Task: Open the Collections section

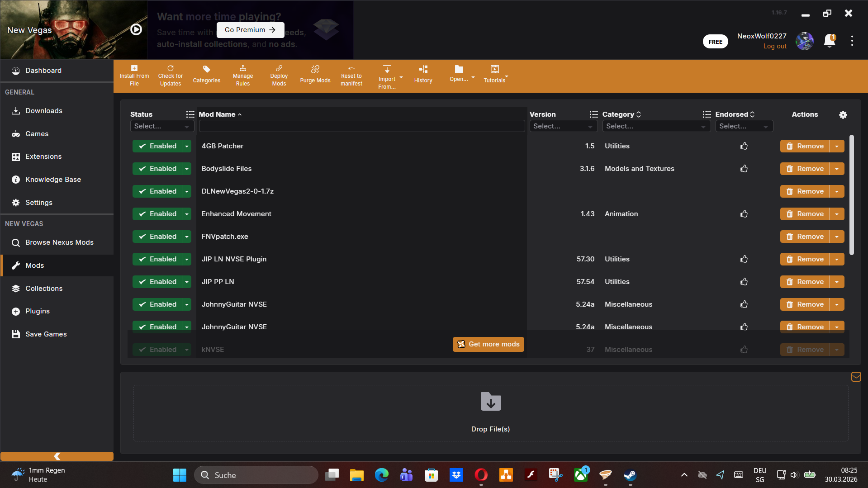Action: click(x=57, y=289)
